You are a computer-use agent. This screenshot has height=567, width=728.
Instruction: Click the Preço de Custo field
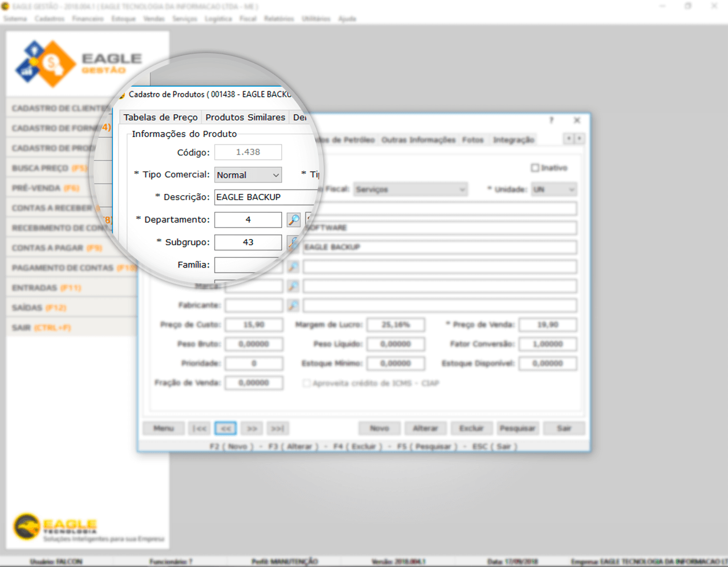pyautogui.click(x=254, y=325)
